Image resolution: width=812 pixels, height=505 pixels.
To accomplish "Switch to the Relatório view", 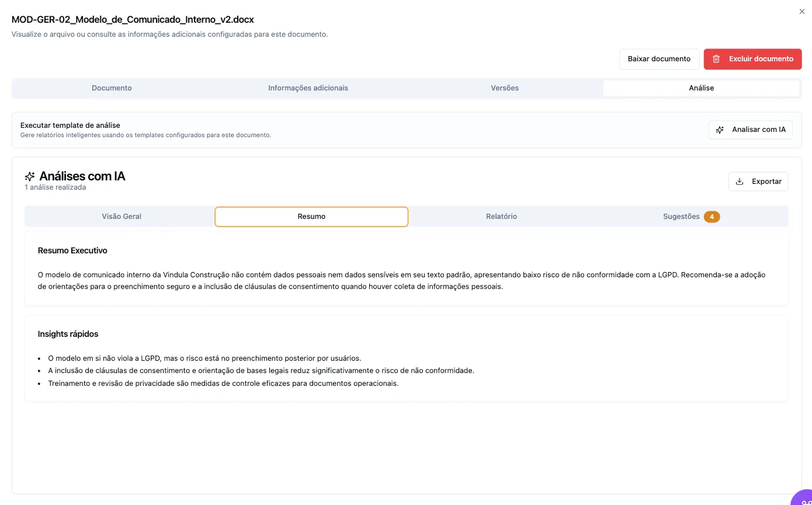I will 501,216.
